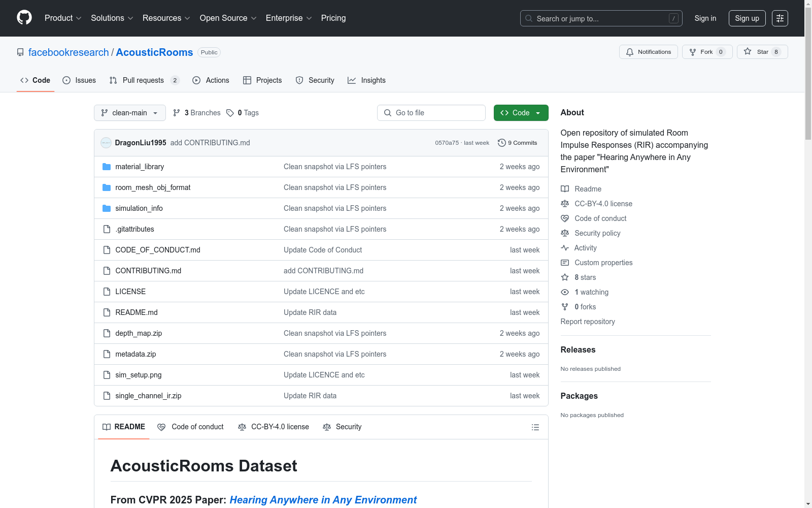Click the GitHub logo icon
Viewport: 812px width, 508px height.
(x=24, y=18)
